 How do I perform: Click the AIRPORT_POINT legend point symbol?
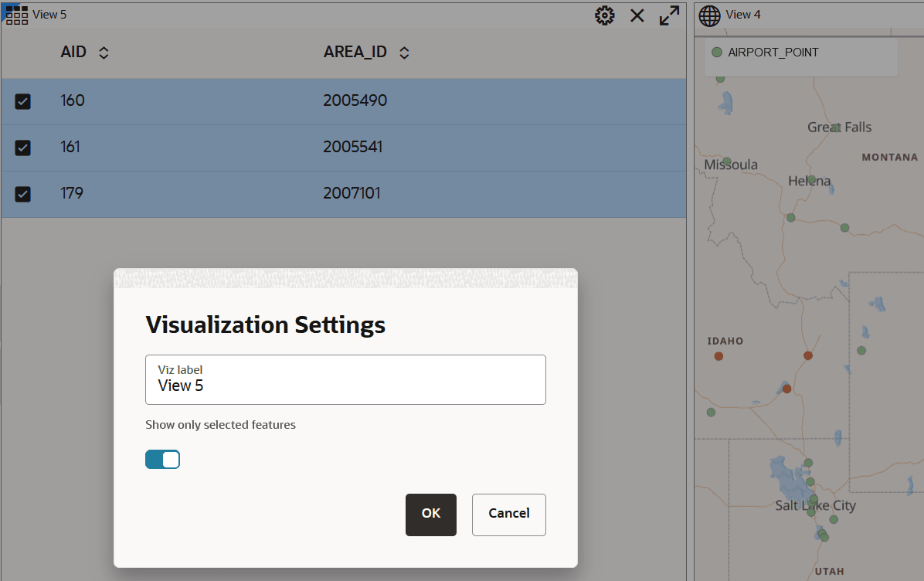click(x=717, y=53)
